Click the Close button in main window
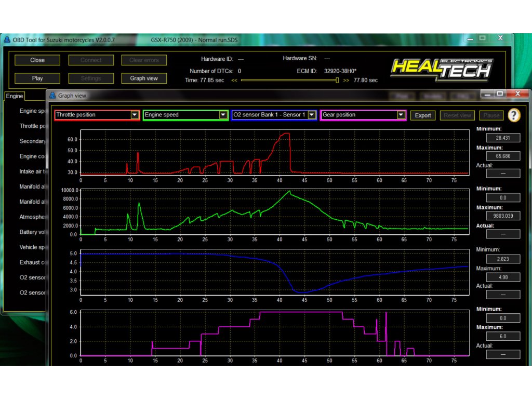The width and height of the screenshot is (532, 399). (37, 60)
